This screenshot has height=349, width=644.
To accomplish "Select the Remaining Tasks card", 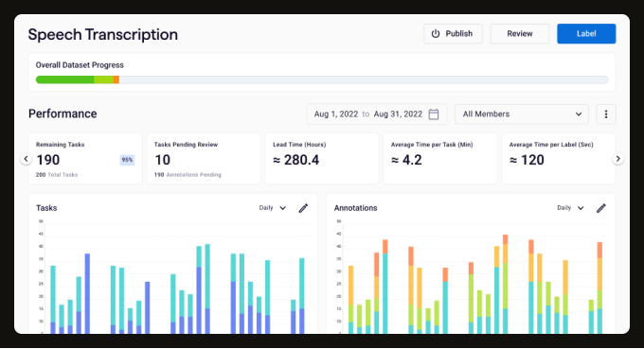I will point(85,158).
